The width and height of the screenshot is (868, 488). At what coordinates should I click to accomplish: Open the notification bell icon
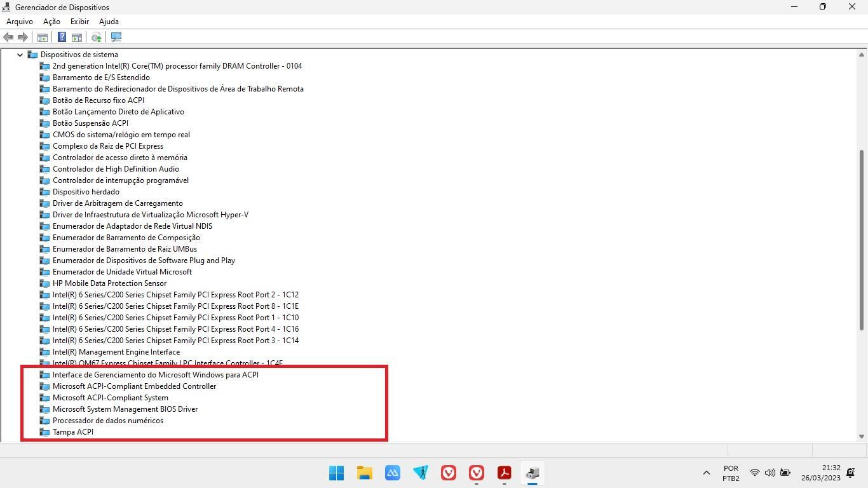pos(851,473)
